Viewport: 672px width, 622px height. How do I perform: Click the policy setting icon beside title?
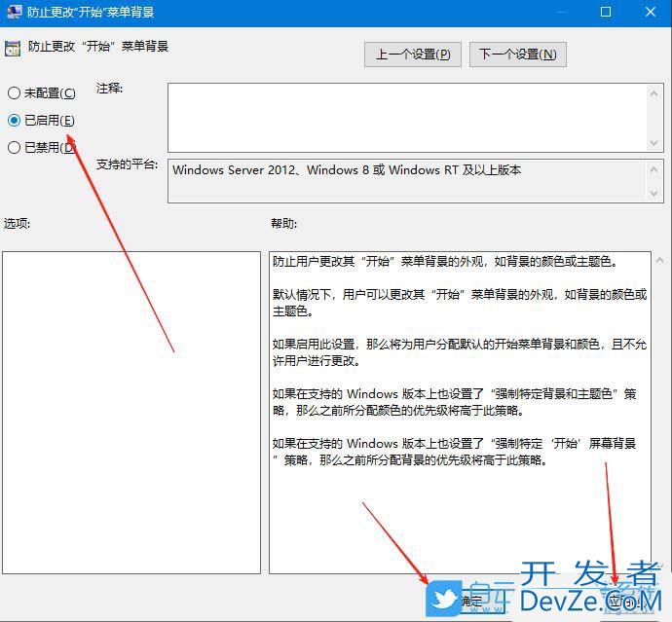[x=13, y=49]
